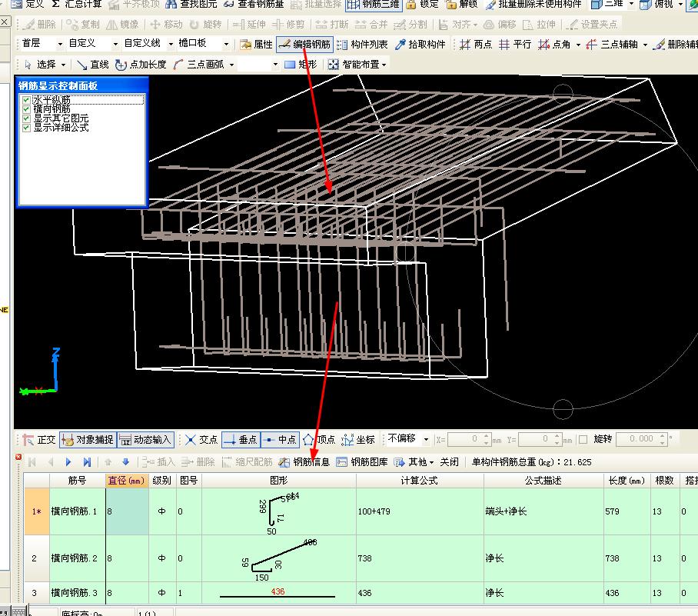The width and height of the screenshot is (698, 616).
Task: Open 钢筋信息 dialog
Action: click(x=304, y=462)
